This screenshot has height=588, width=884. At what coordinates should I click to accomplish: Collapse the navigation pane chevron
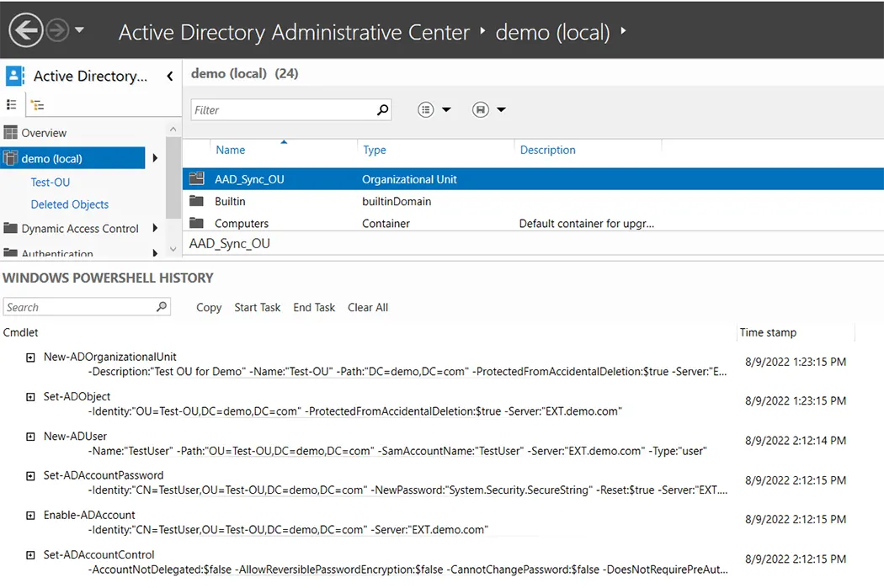[170, 76]
